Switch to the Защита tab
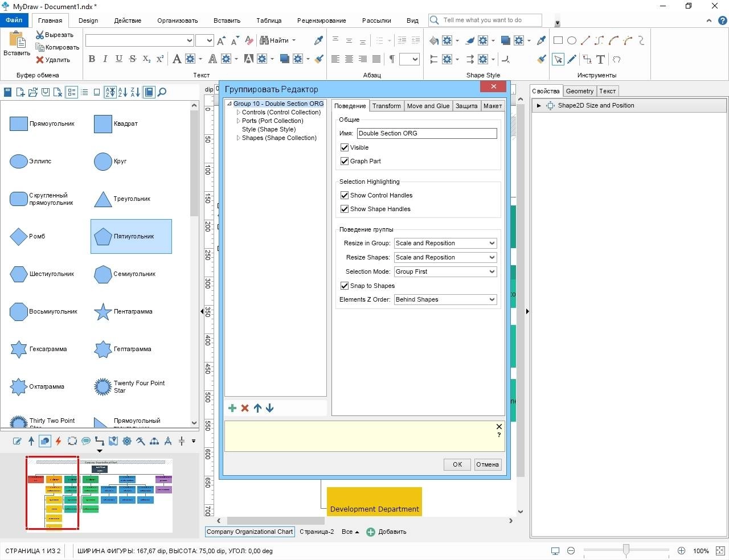This screenshot has height=560, width=729. [x=466, y=106]
